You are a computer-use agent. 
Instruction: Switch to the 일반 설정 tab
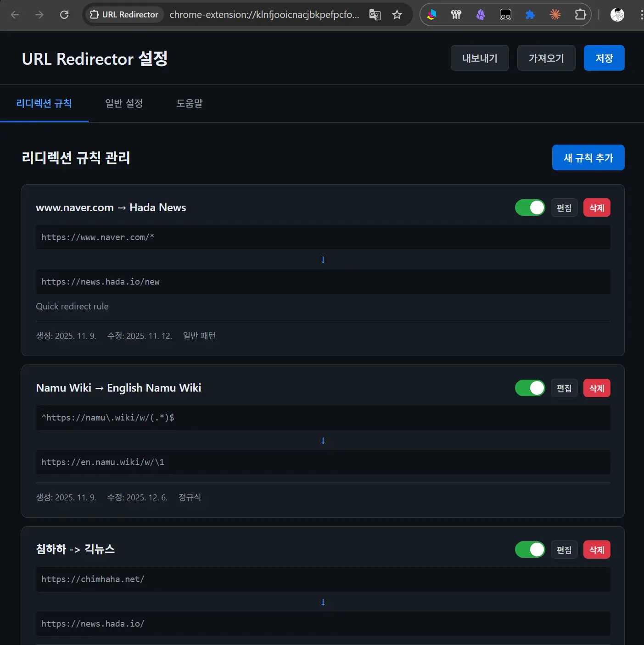123,104
